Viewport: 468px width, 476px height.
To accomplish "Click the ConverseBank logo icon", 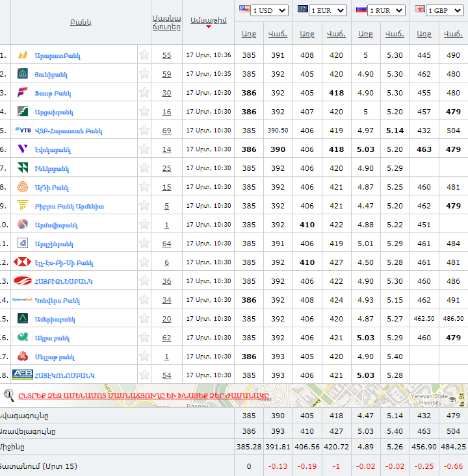I will (x=23, y=299).
